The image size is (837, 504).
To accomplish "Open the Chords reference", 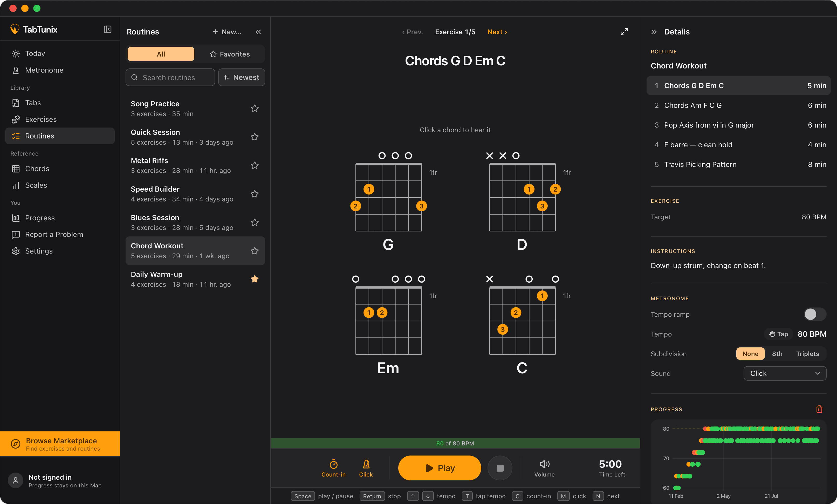I will [60, 169].
